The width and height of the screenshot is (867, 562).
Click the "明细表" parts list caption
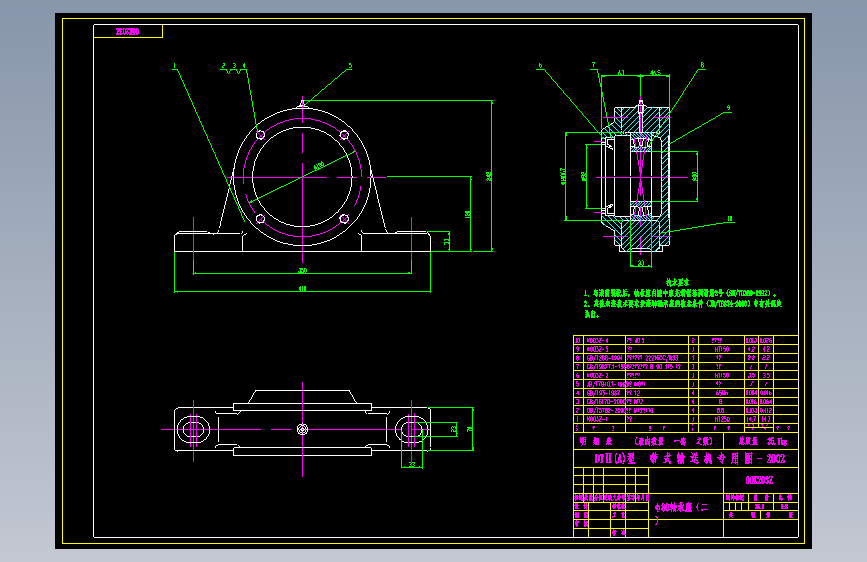tap(596, 441)
